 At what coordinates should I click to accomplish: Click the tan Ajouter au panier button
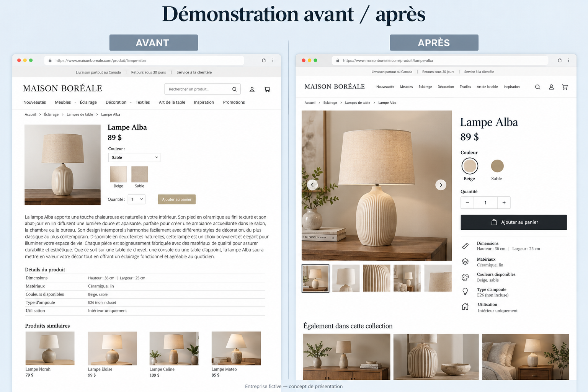point(176,199)
